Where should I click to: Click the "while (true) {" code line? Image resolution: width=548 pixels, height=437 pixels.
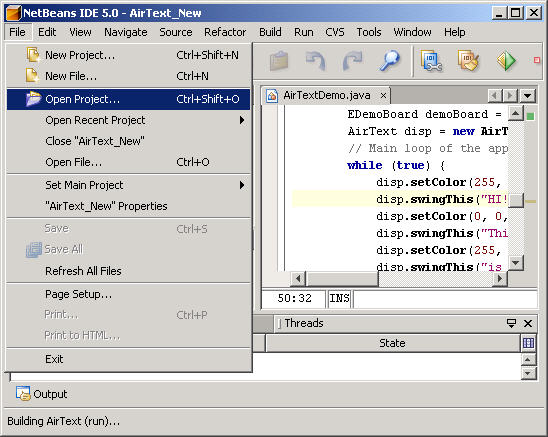pyautogui.click(x=396, y=165)
